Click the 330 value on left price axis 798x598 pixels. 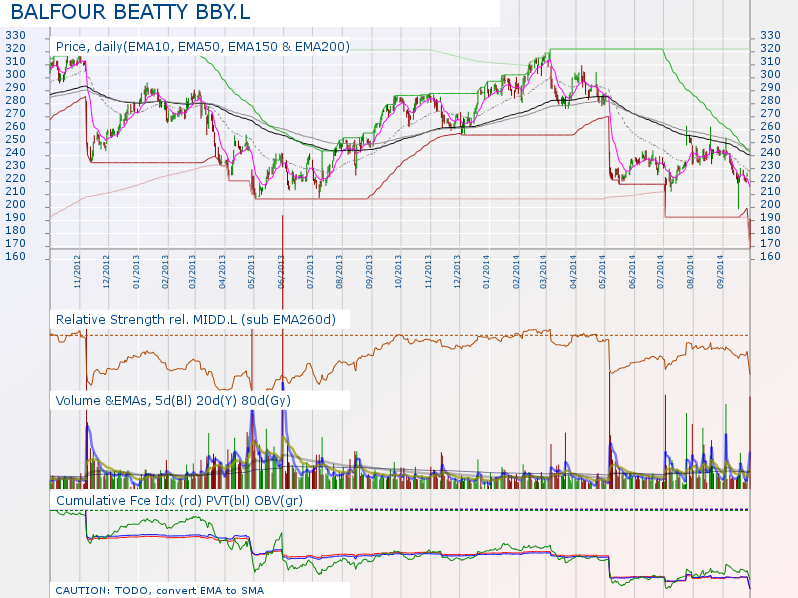pyautogui.click(x=15, y=36)
